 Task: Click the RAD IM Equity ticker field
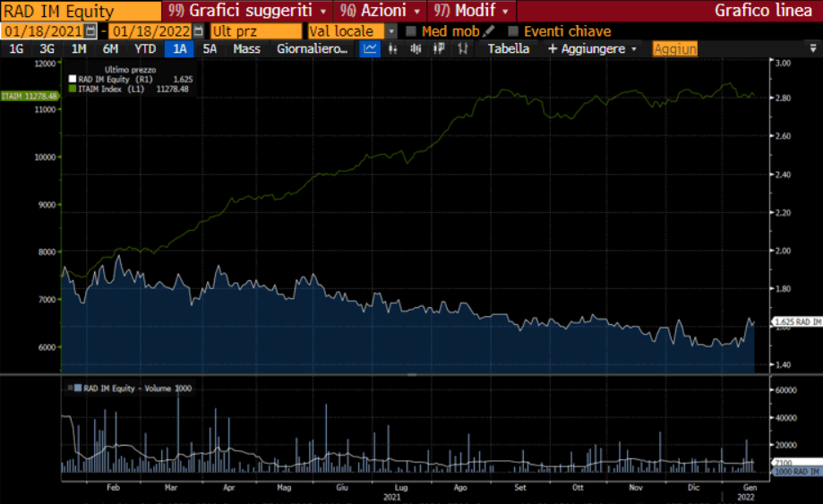[x=81, y=11]
